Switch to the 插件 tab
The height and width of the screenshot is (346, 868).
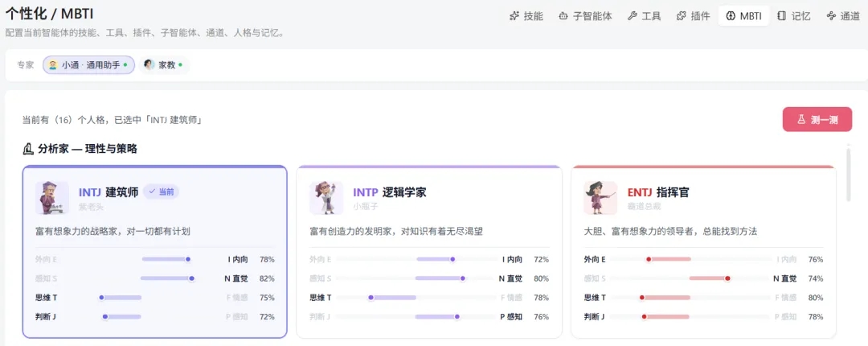pyautogui.click(x=693, y=16)
